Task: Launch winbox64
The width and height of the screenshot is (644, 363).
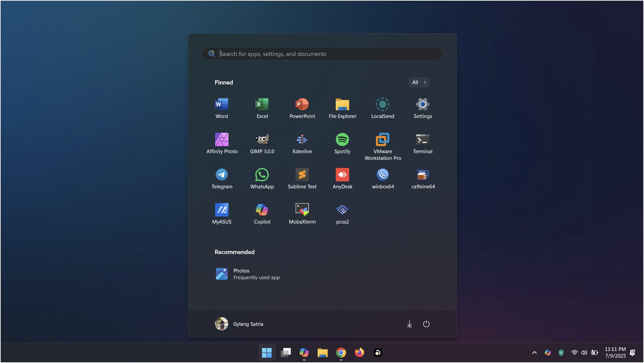Action: [x=383, y=179]
